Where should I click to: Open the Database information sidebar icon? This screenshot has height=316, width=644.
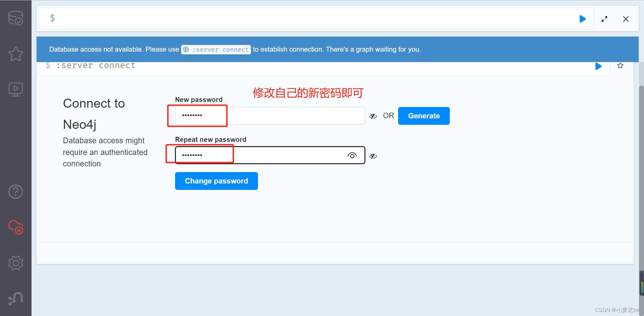pos(16,18)
